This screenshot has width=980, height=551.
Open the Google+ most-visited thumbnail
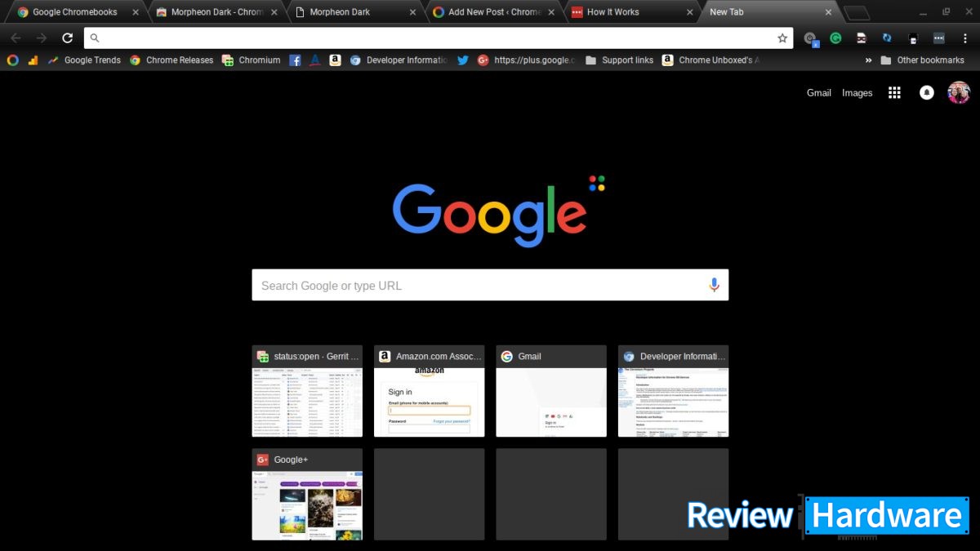(307, 494)
